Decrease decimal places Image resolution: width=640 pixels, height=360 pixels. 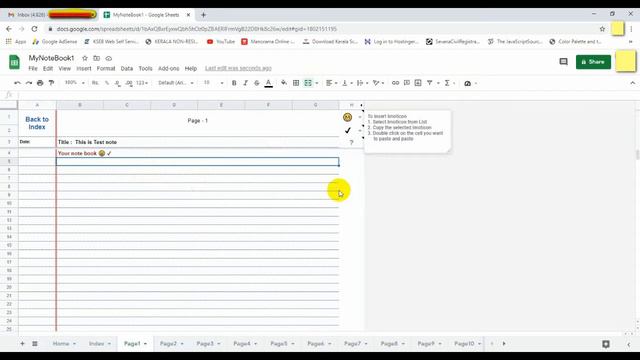coord(118,83)
